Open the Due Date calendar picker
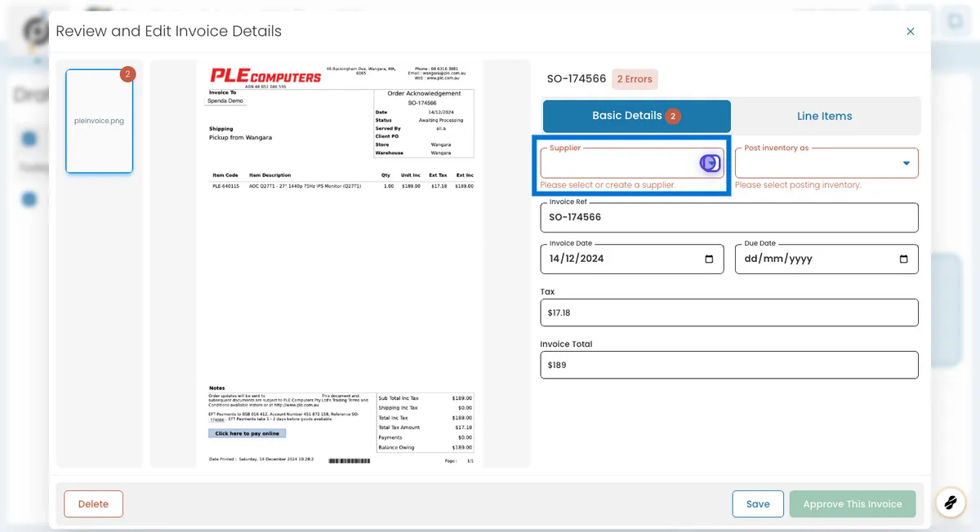Viewport: 980px width, 532px height. click(903, 259)
